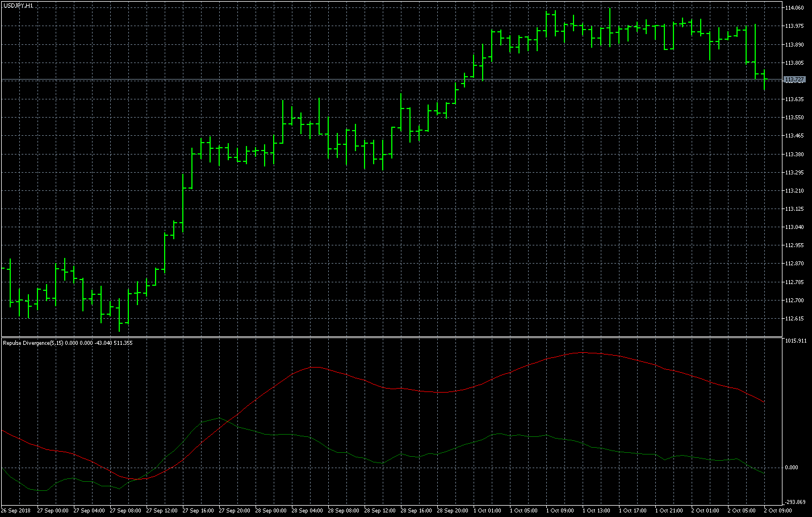Click the USDJPY,H1 chart symbol label
812x517 pixels.
[18, 5]
